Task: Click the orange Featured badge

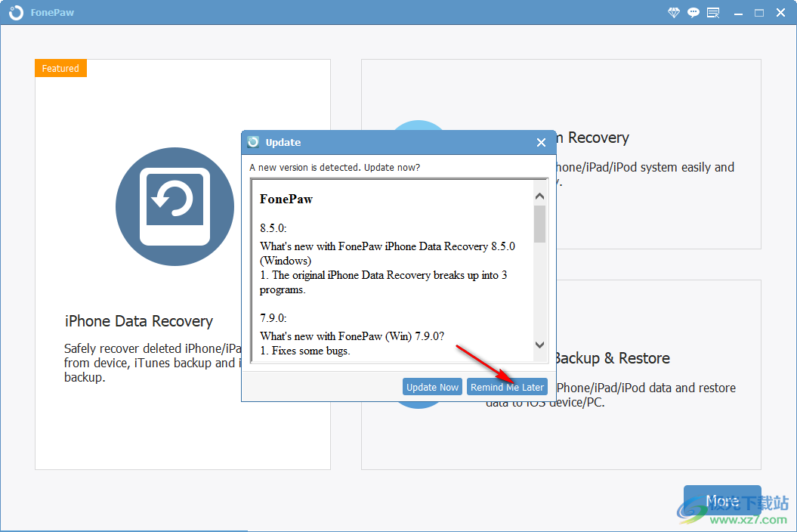Action: tap(60, 68)
